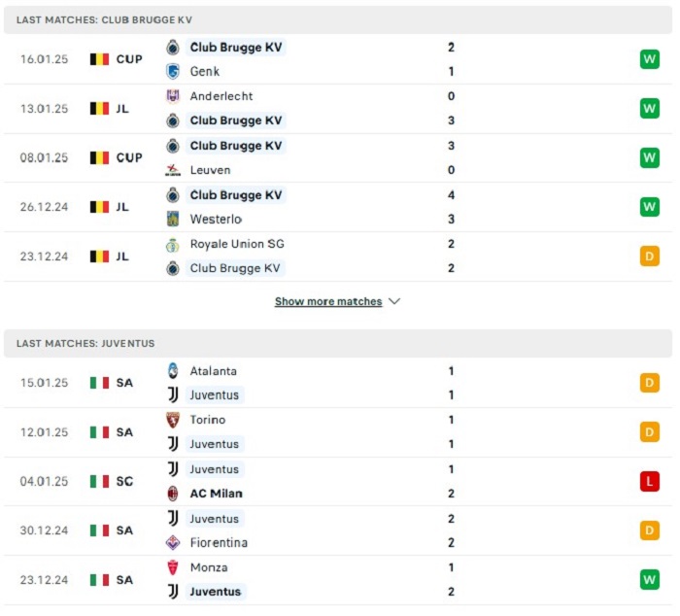Click the Torino bull crest icon
680x616 pixels.
[173, 420]
